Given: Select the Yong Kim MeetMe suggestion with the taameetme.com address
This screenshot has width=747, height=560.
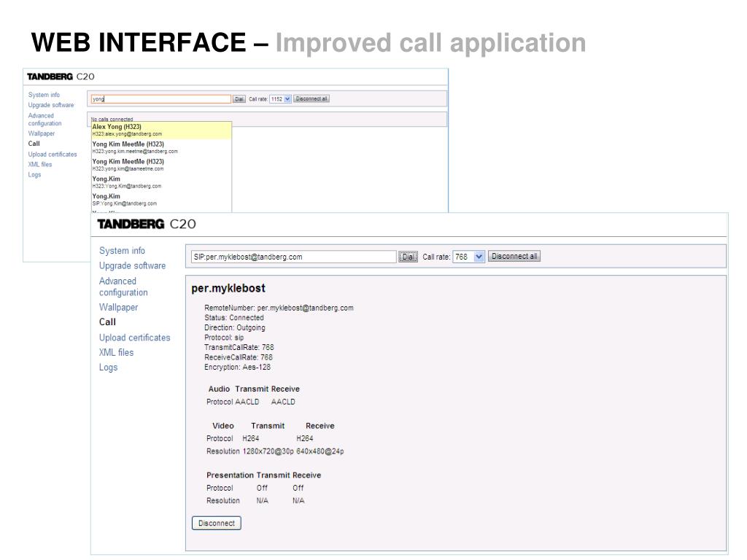Looking at the screenshot, I should 161,165.
